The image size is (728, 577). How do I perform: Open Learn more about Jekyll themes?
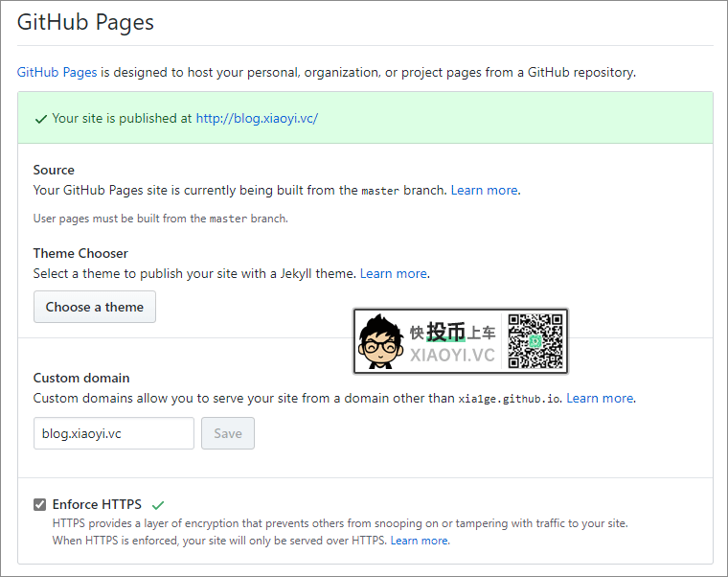[393, 273]
